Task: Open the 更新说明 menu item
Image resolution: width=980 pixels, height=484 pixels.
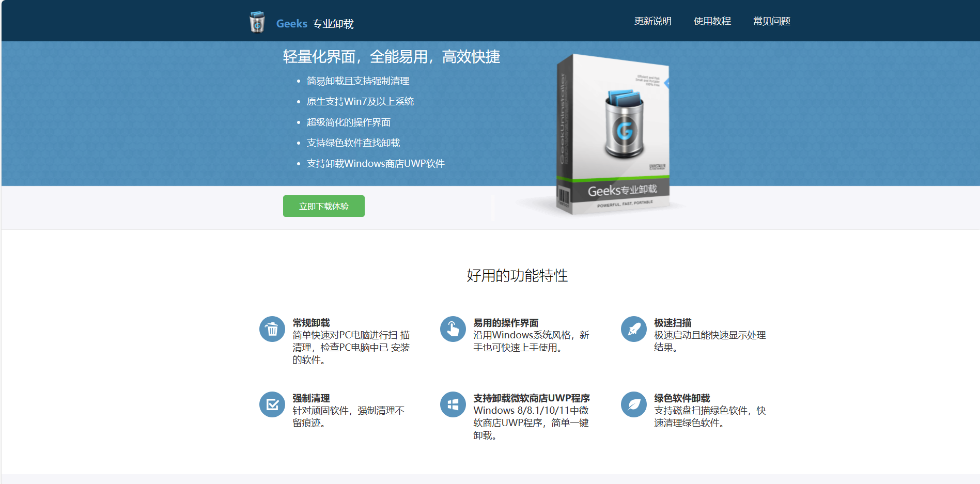Action: click(653, 21)
